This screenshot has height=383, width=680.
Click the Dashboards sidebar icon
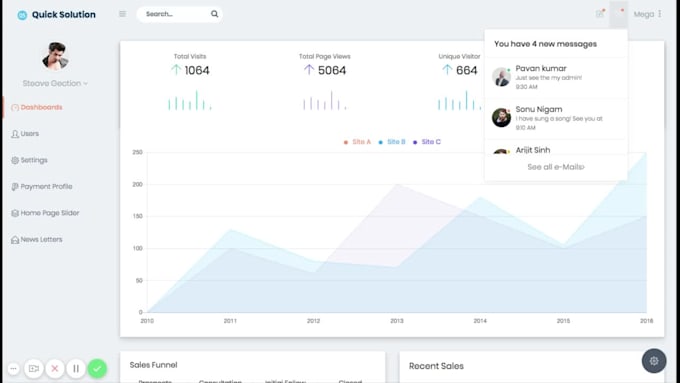click(15, 108)
